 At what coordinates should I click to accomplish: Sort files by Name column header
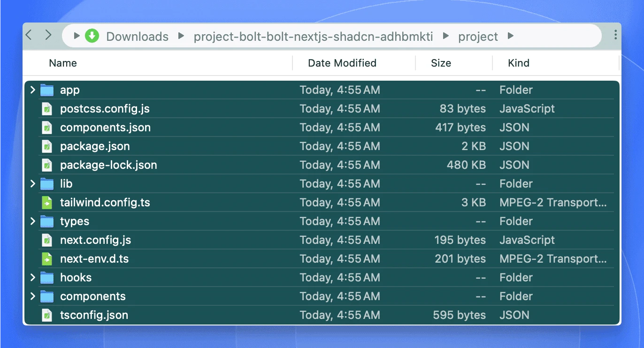[x=63, y=63]
